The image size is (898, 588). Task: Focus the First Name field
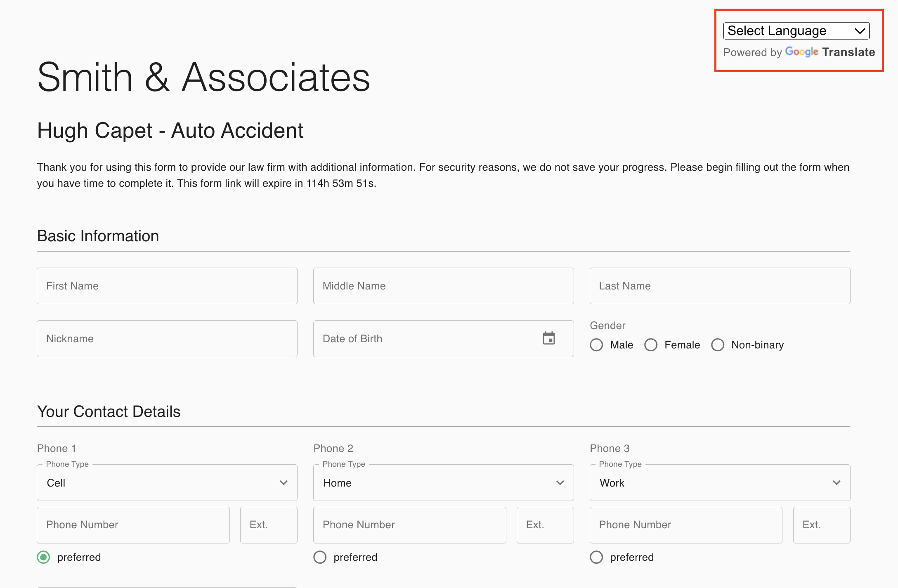(x=167, y=286)
